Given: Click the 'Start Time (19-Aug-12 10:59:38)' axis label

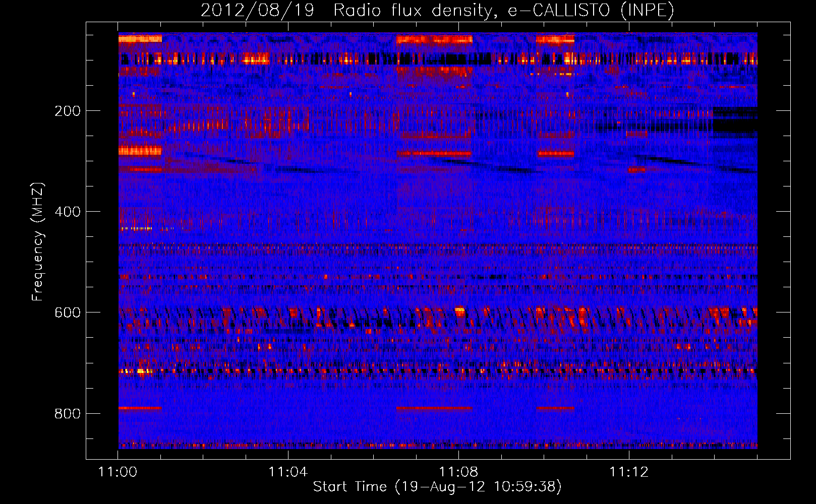Looking at the screenshot, I should (x=437, y=487).
